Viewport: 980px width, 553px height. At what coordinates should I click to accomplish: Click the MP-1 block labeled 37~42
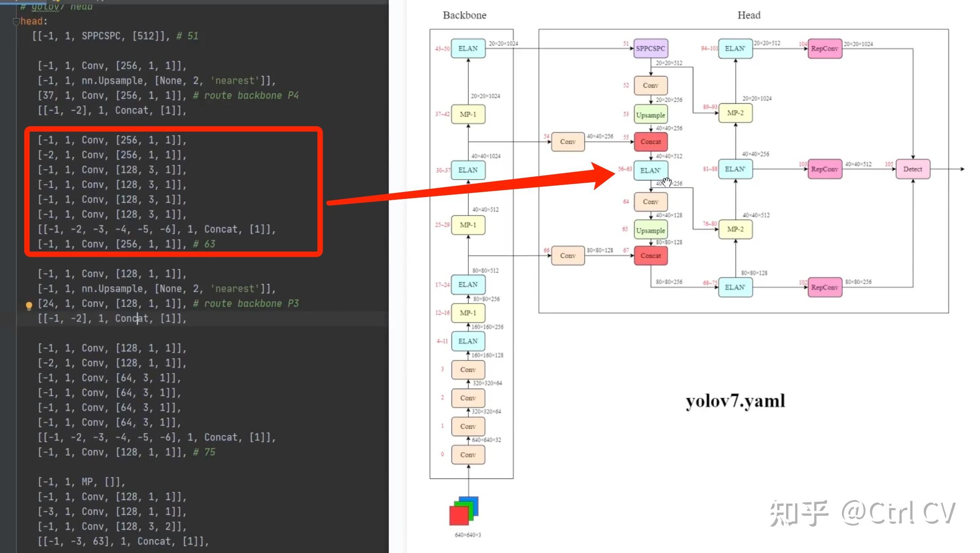tap(468, 114)
